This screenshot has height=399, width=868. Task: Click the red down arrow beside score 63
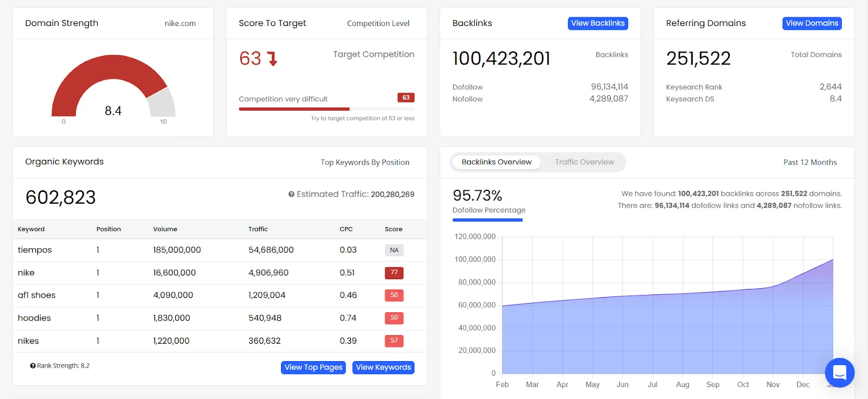tap(272, 59)
